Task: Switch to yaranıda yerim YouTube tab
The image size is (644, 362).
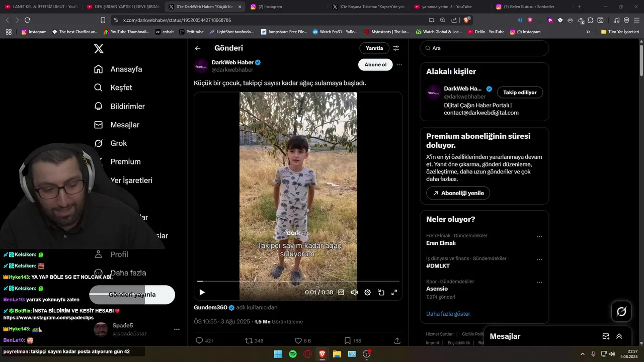Action: (447, 7)
